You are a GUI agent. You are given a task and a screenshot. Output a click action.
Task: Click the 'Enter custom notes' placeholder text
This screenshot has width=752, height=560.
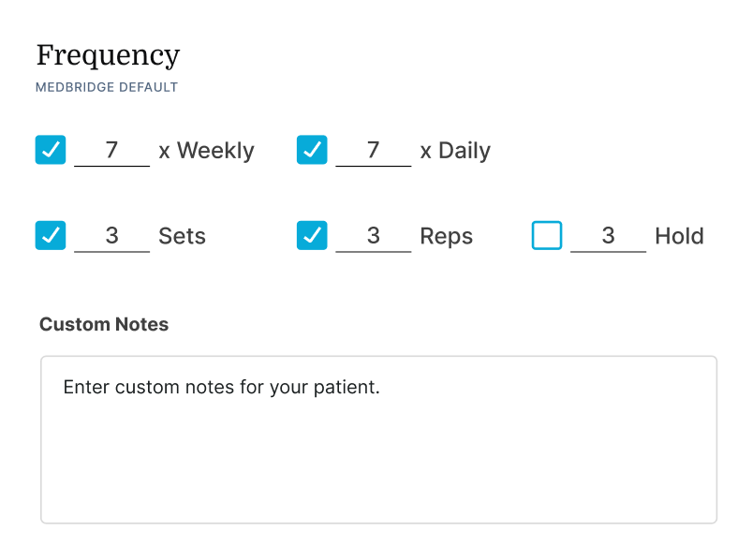click(221, 387)
